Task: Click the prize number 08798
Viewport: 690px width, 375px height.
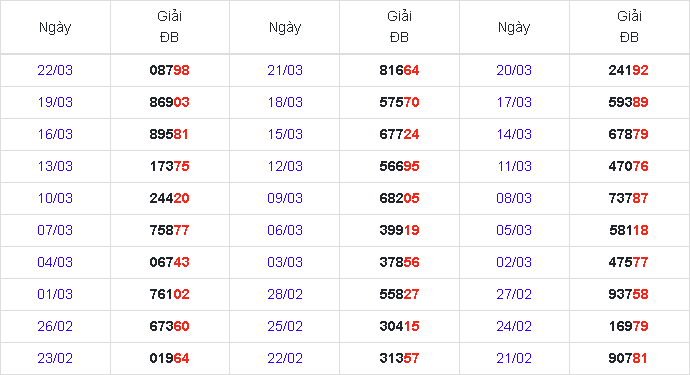Action: click(x=169, y=70)
